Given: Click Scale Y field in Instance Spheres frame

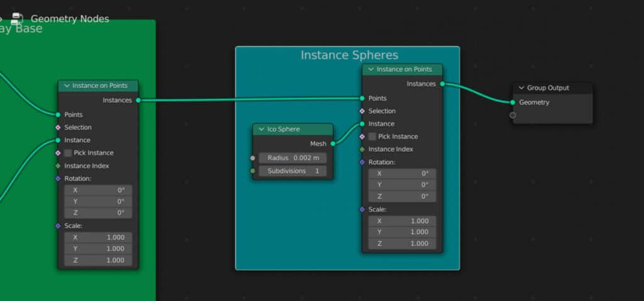Looking at the screenshot, I should pyautogui.click(x=402, y=232).
